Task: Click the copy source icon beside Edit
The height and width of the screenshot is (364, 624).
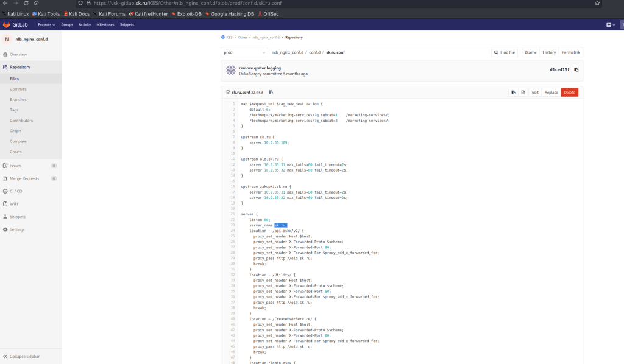Action: 513,93
